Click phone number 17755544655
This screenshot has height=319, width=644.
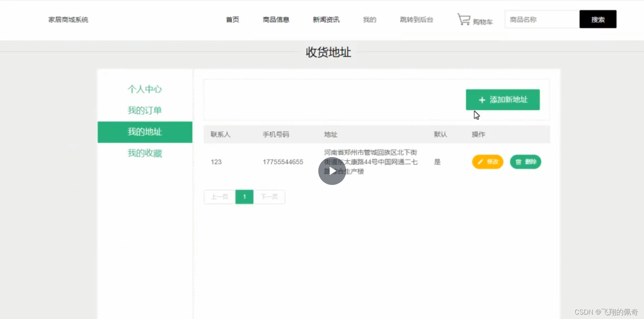tap(283, 162)
